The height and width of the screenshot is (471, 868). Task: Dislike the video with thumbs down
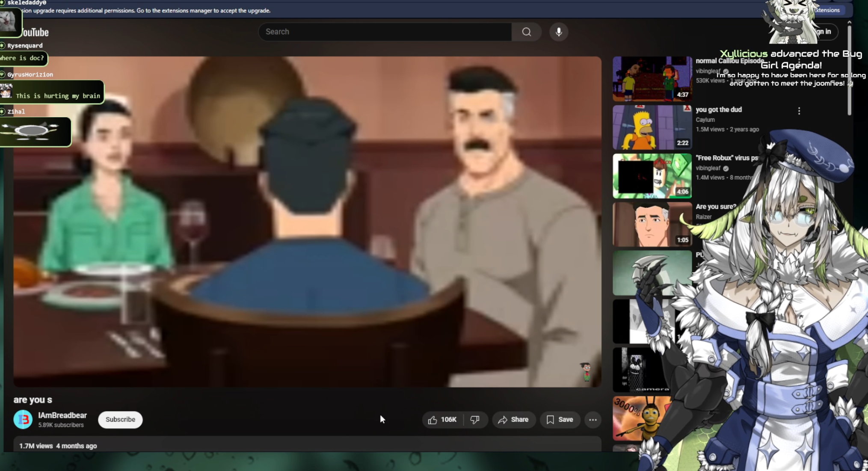475,420
